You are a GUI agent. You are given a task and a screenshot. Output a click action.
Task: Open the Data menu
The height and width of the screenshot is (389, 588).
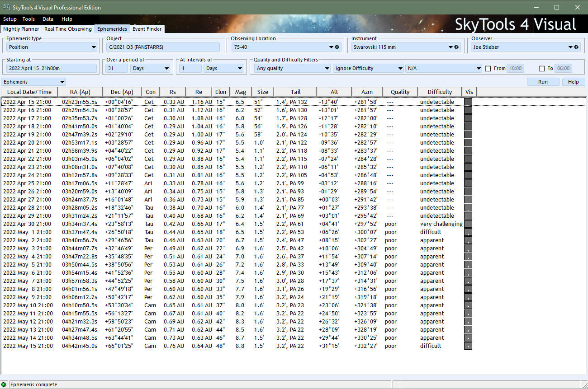pyautogui.click(x=48, y=19)
